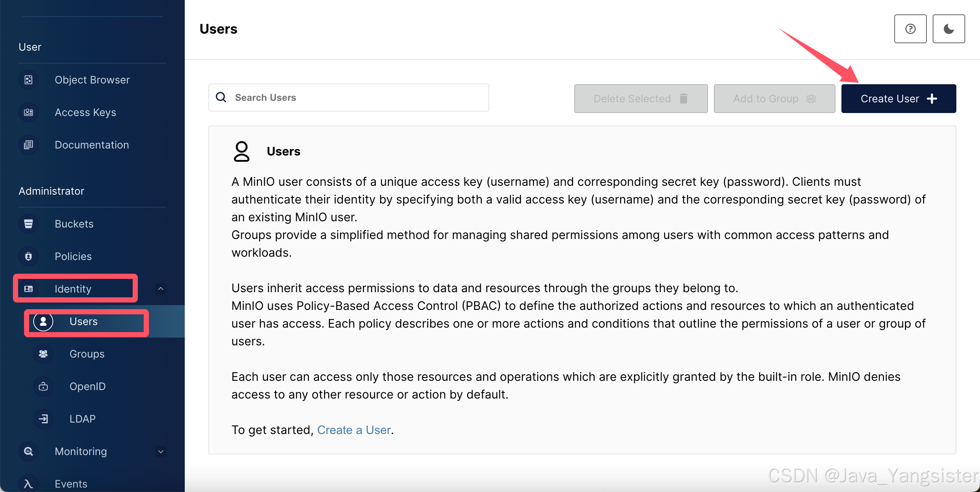Screen dimensions: 980x492
Task: Click the Buckets sidebar icon
Action: tap(28, 223)
